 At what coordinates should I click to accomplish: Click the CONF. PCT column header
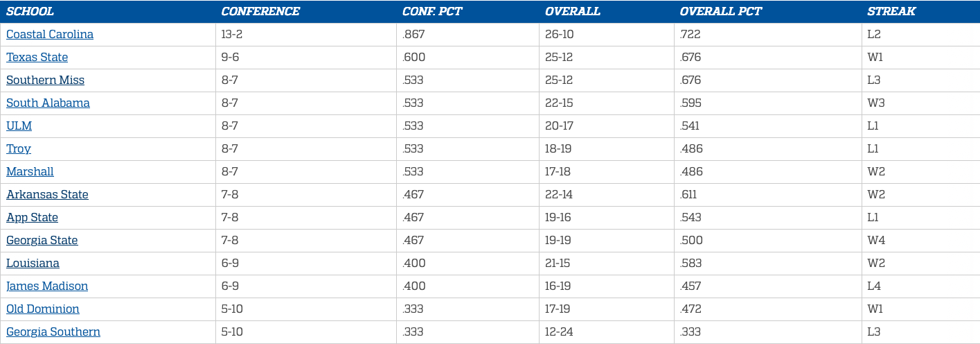432,12
